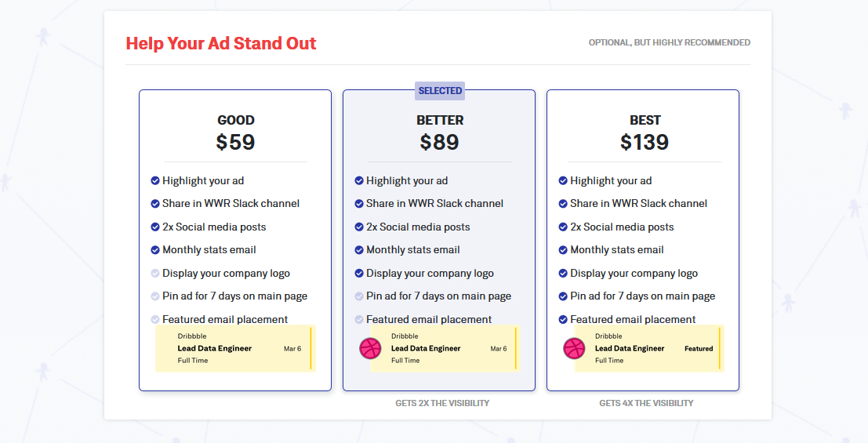Click the SELECTED badge above the BETTER plan
Image resolution: width=868 pixels, height=443 pixels.
pos(440,91)
